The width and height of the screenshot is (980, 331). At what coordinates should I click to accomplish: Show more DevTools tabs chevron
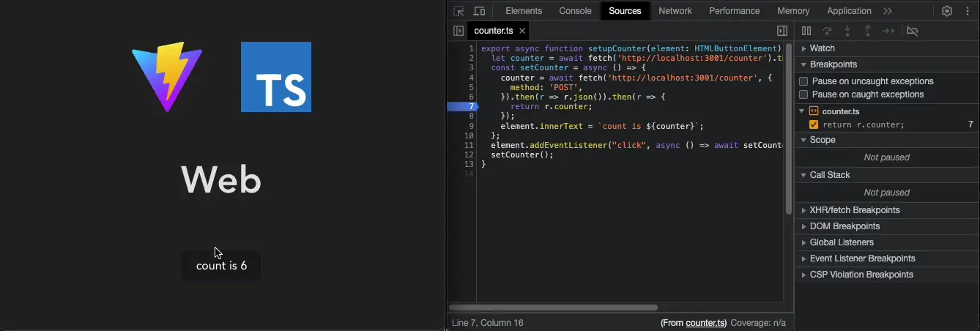coord(888,11)
